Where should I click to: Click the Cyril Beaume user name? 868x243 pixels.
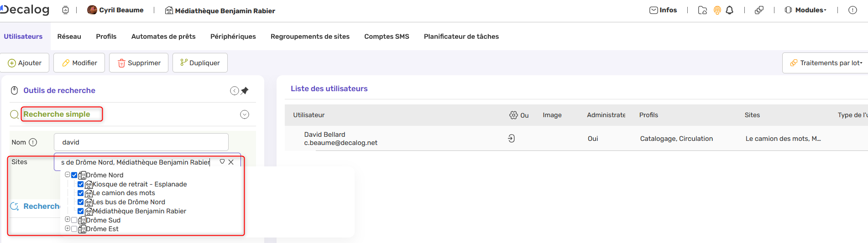pyautogui.click(x=121, y=10)
